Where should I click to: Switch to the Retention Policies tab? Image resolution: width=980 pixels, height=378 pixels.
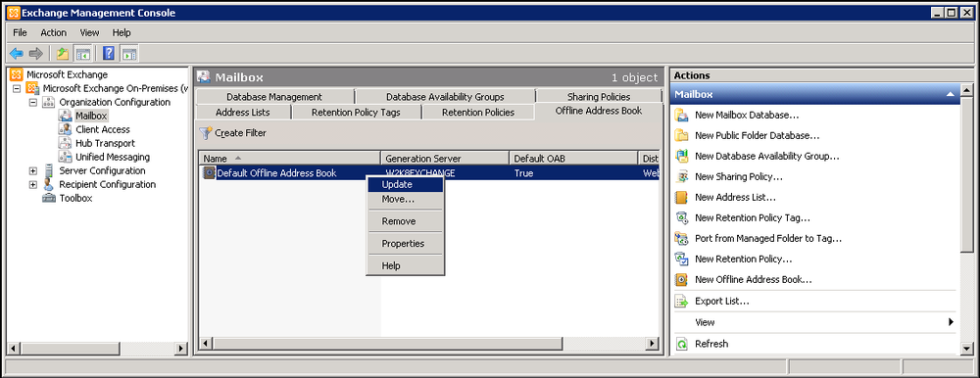pos(478,113)
